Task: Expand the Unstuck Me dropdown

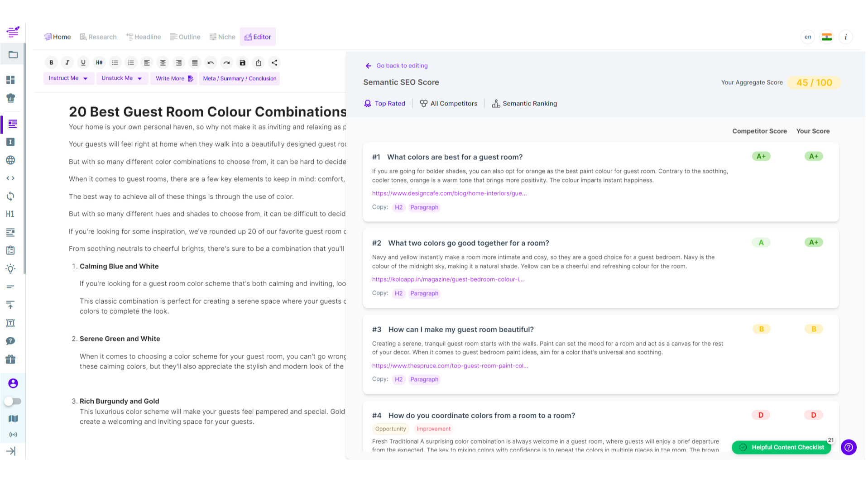Action: (x=122, y=78)
